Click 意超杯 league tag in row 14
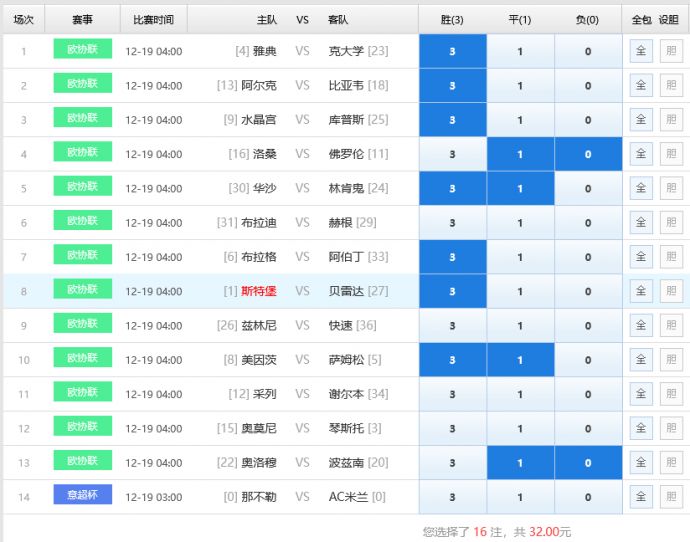 [83, 495]
